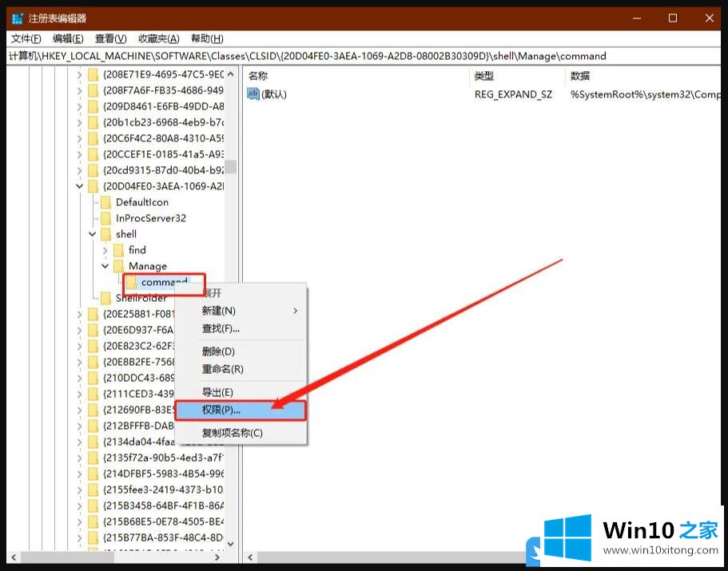Expand the find key

coord(105,251)
